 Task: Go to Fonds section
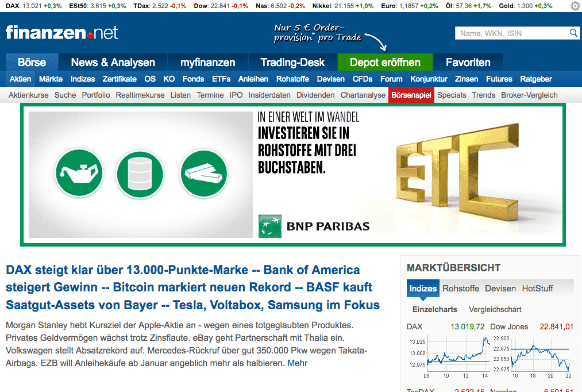[x=194, y=79]
